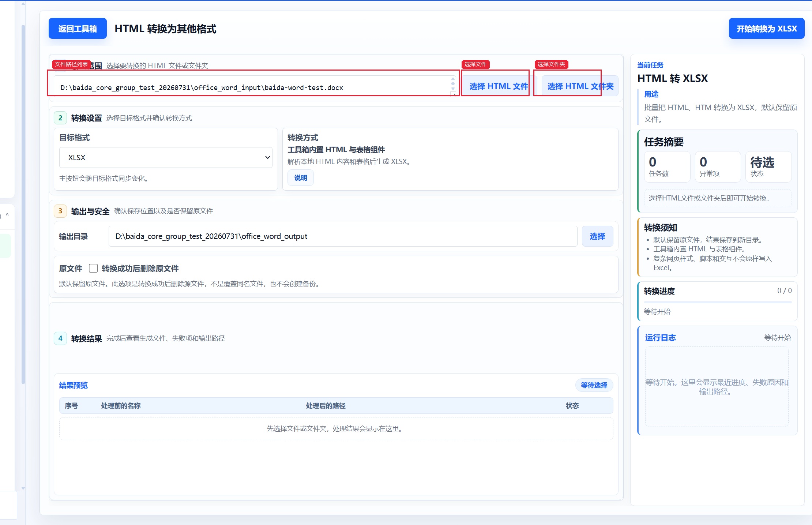Click the HTML 转 XLSX title

[x=673, y=78]
